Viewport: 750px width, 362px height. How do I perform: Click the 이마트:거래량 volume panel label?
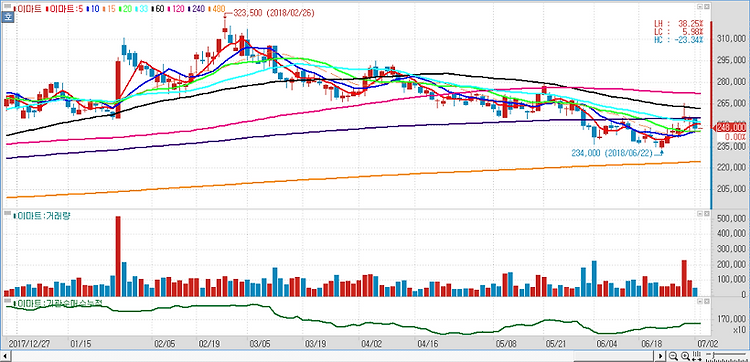[x=43, y=216]
